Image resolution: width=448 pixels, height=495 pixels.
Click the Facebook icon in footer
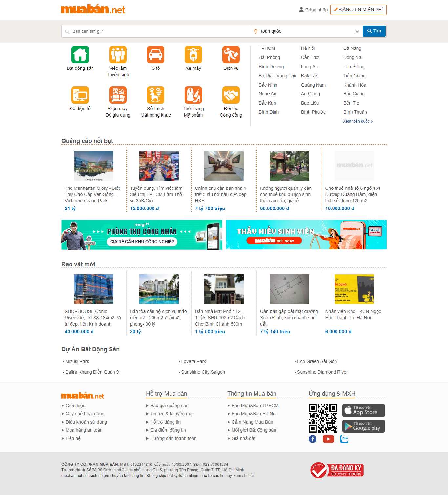click(312, 439)
